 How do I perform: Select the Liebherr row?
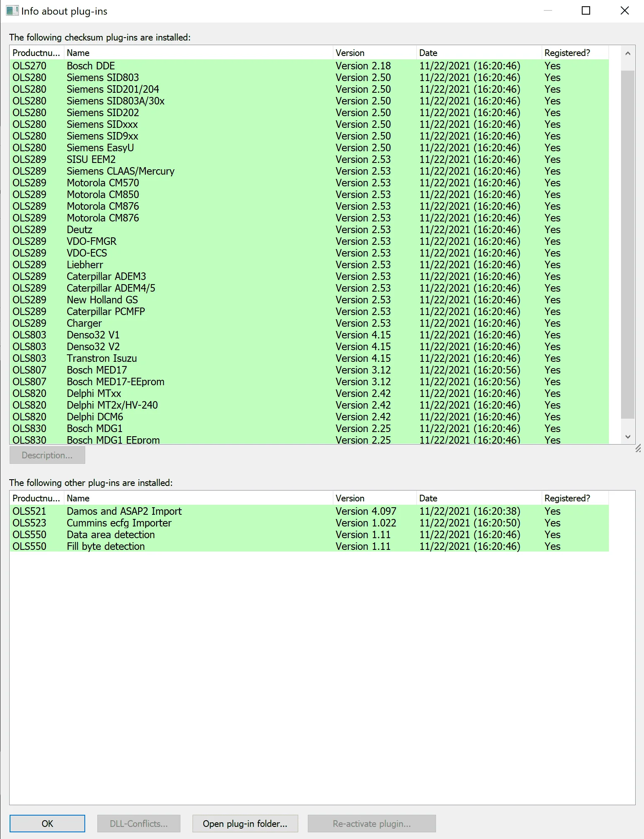309,264
